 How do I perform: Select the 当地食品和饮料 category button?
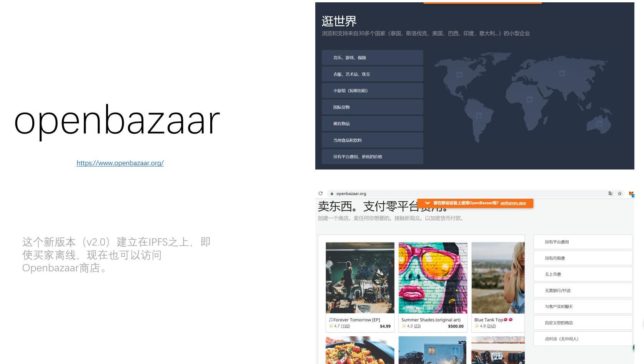pos(373,140)
